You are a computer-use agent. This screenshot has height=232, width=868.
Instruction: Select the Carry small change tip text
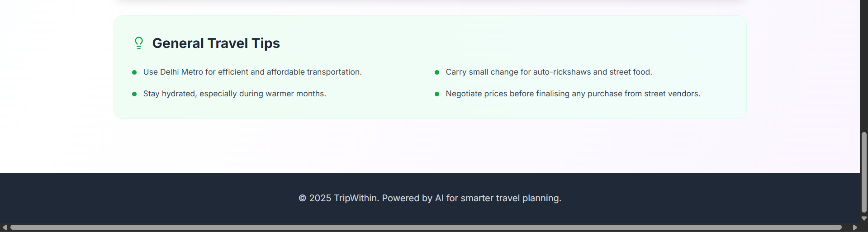click(x=549, y=72)
